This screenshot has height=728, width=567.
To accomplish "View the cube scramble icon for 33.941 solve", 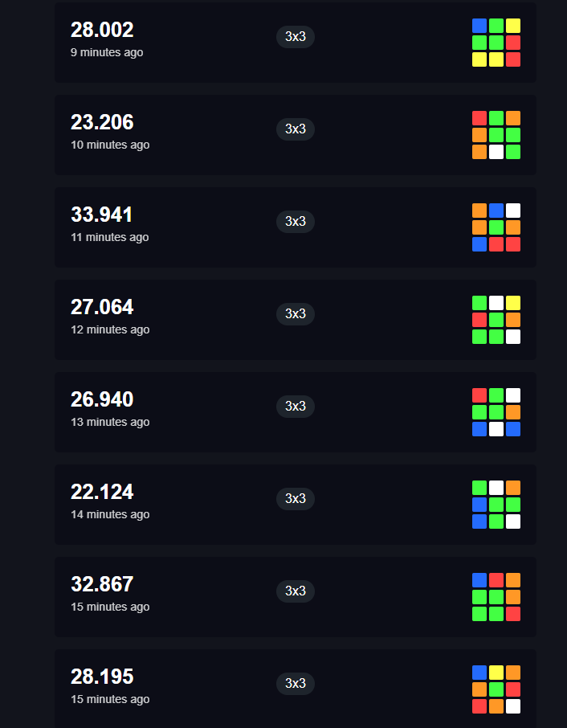I will point(496,227).
